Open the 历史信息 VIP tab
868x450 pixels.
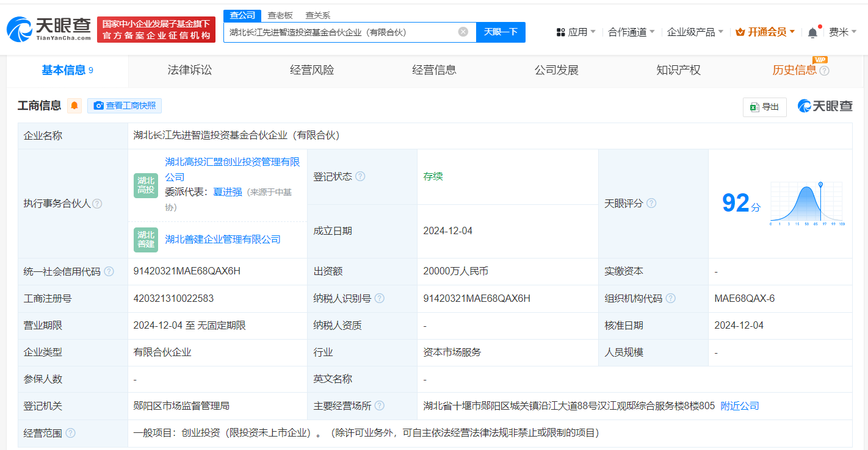click(x=794, y=70)
